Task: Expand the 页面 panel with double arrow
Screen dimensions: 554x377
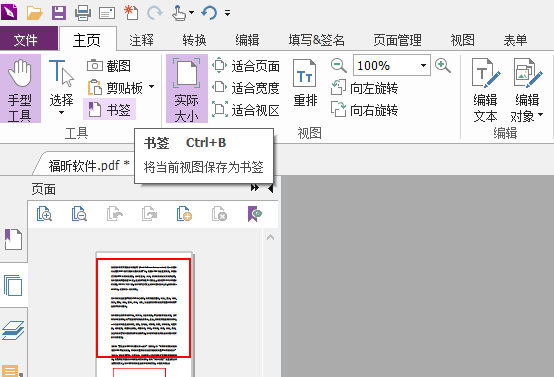Action: [255, 188]
